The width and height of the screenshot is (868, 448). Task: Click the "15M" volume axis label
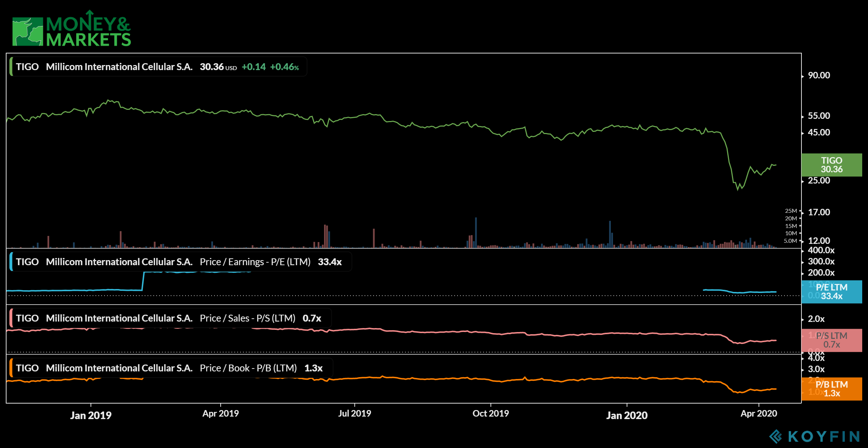(791, 226)
